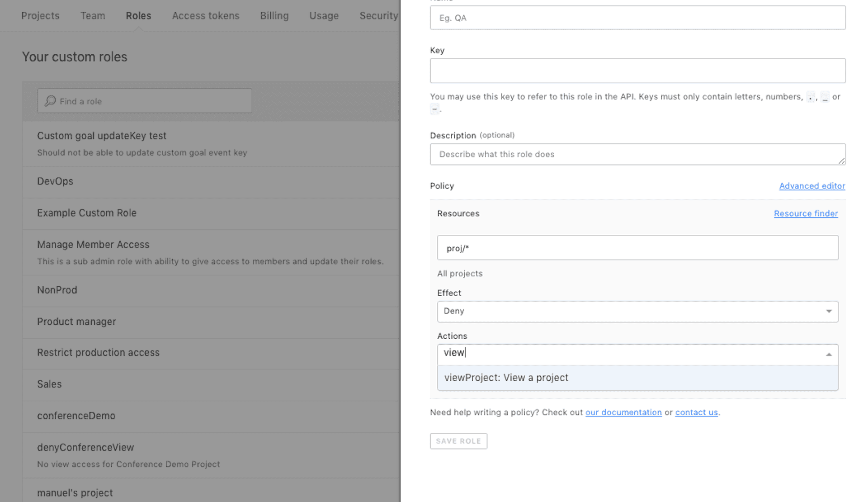
Task: Click the contact us link
Action: click(696, 412)
